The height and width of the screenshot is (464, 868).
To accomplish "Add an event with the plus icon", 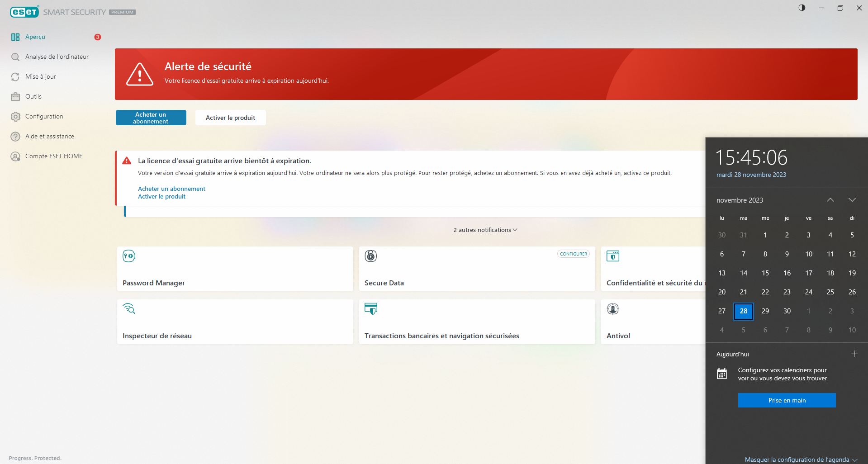I will [x=854, y=354].
